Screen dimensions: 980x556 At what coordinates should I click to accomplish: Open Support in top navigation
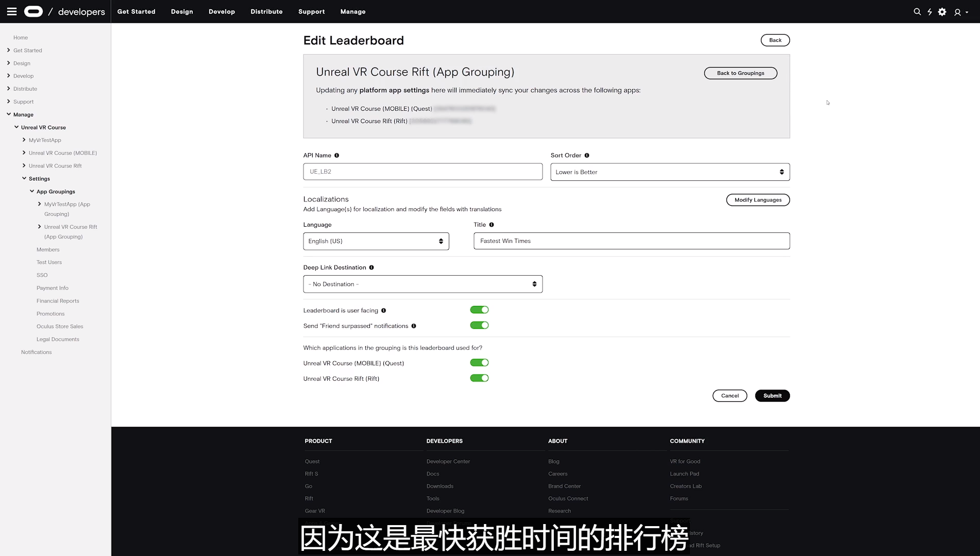click(311, 11)
